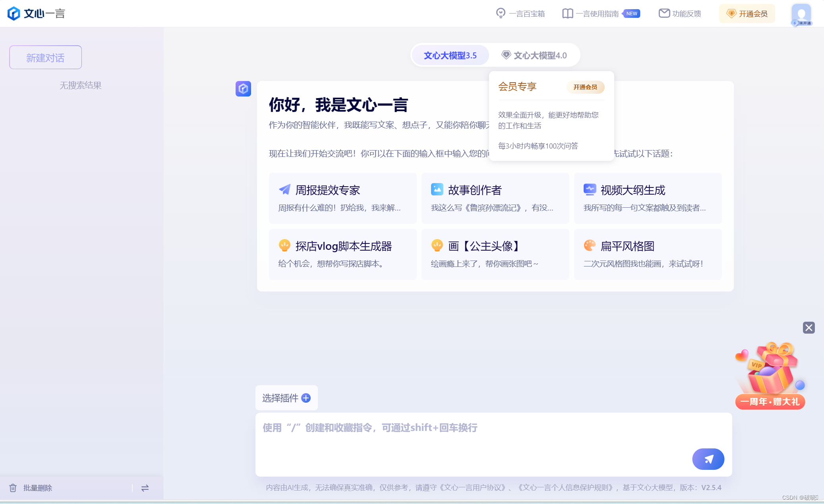This screenshot has width=824, height=504.
Task: Click 每3小时内畅享100次问答 text
Action: point(538,146)
